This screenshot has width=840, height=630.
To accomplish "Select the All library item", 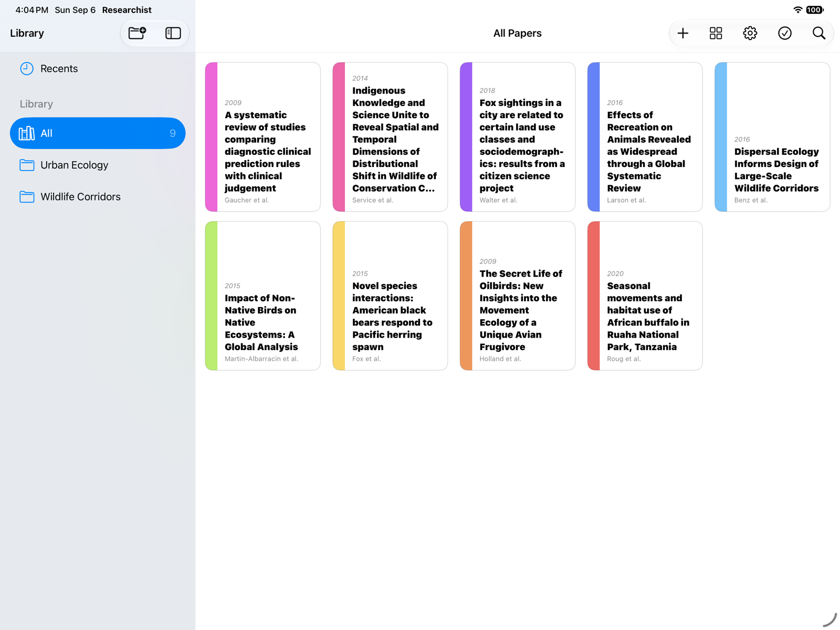I will point(98,133).
